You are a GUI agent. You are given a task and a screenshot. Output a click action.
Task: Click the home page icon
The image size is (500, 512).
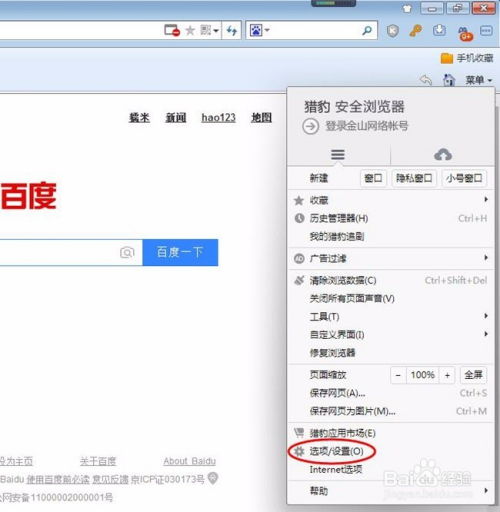[x=449, y=80]
